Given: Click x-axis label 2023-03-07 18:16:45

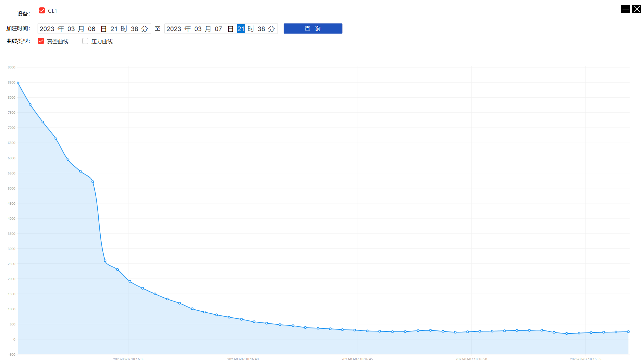Looking at the screenshot, I should (357, 359).
